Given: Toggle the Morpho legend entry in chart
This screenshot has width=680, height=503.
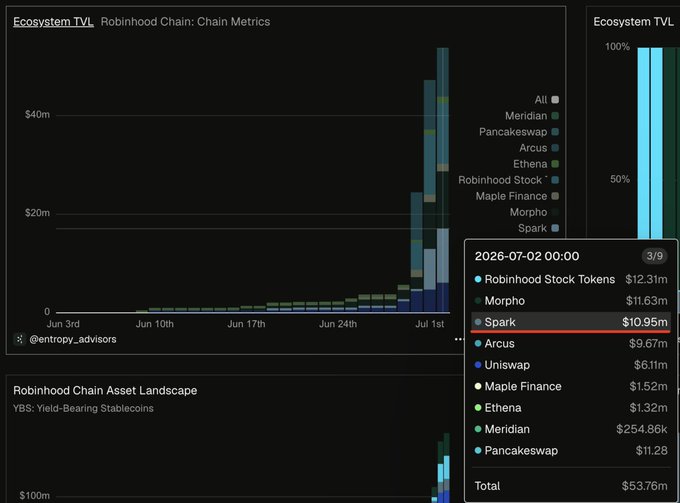Looking at the screenshot, I should [x=534, y=212].
